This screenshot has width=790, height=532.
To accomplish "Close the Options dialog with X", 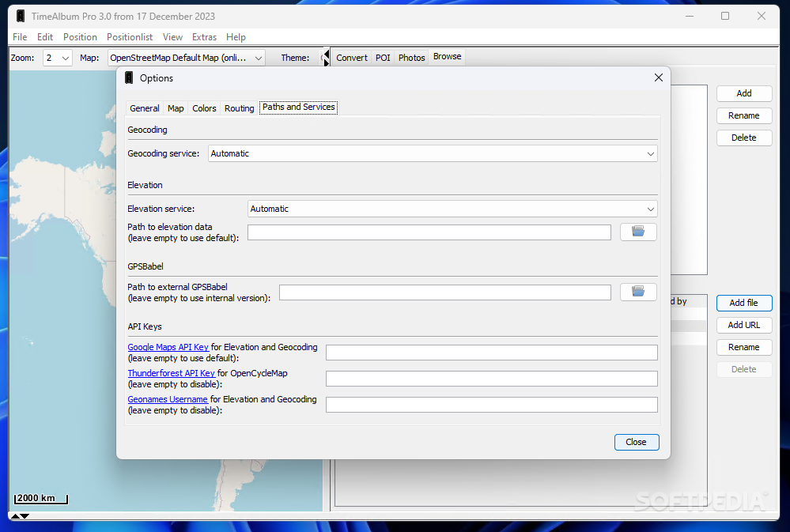I will [x=659, y=77].
